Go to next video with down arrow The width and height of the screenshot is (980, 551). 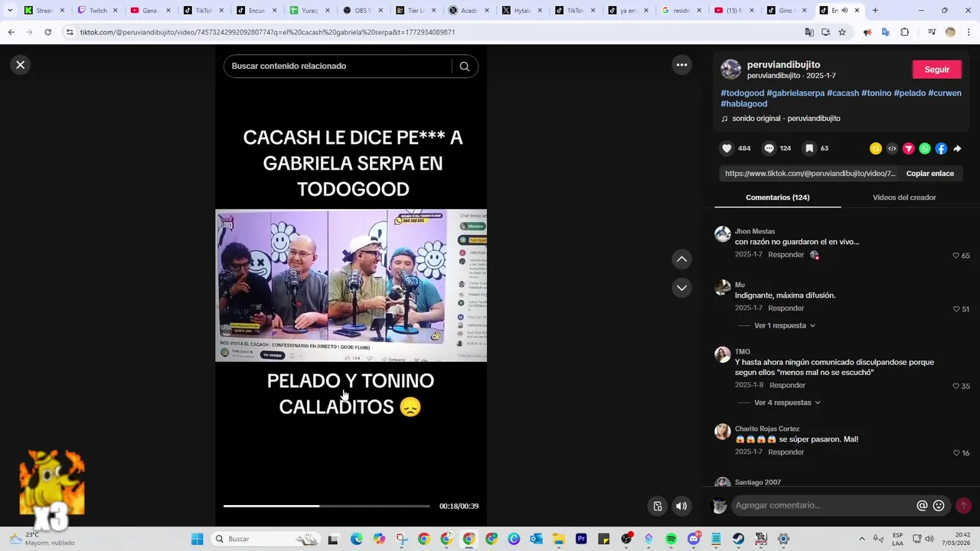coord(681,288)
